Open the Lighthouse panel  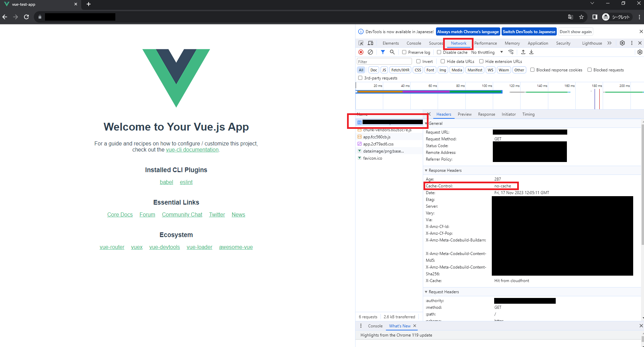tap(592, 43)
